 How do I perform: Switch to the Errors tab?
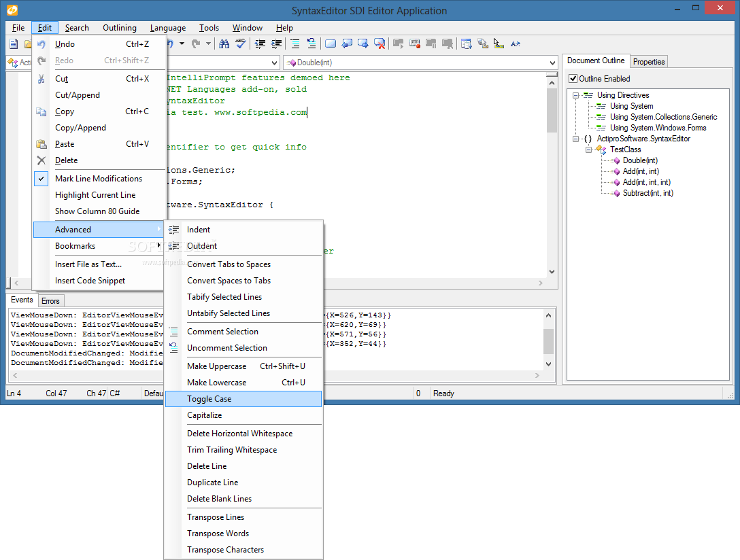click(50, 301)
